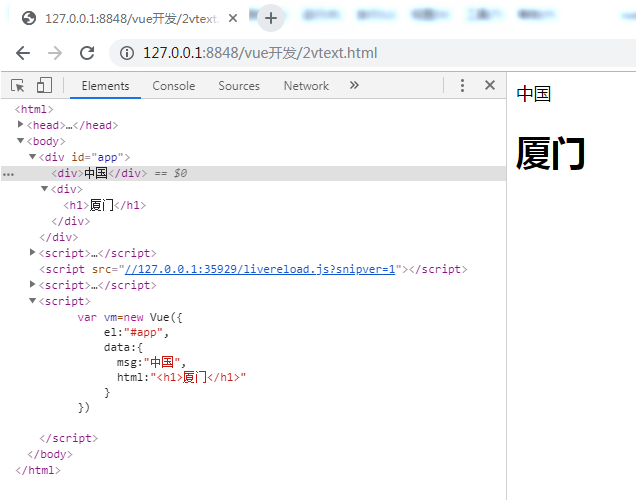Activate the element inspector picker
Viewport: 637px width, 501px height.
coord(18,86)
